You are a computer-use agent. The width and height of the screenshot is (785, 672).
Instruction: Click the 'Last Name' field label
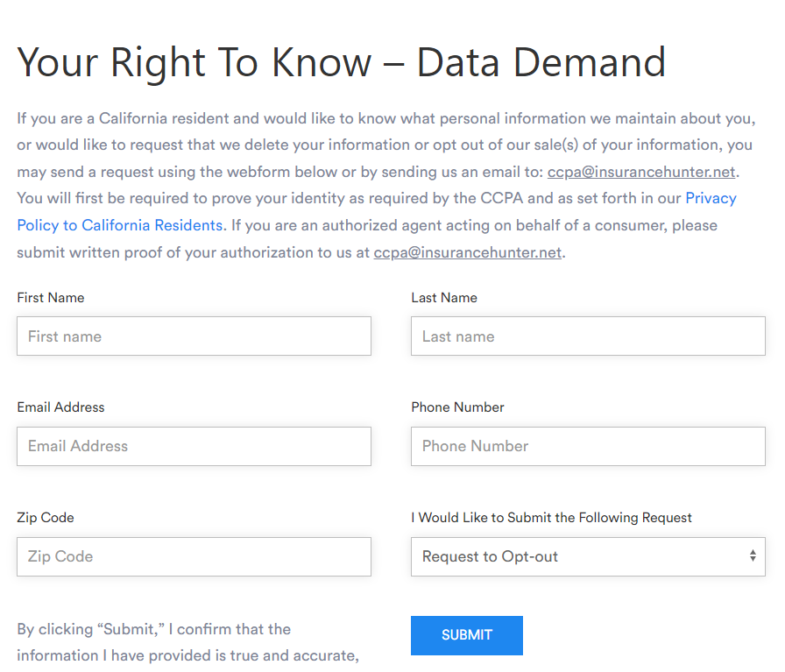pos(444,298)
